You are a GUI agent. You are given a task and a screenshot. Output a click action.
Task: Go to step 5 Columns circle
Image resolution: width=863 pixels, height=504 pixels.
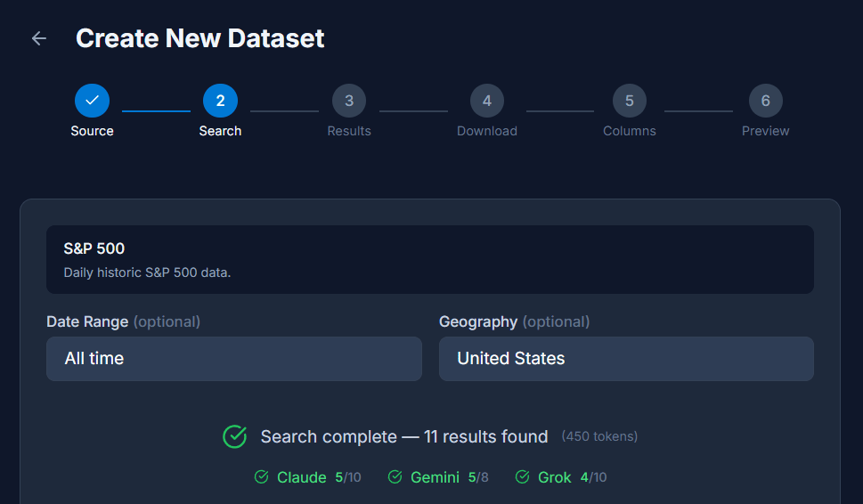click(630, 101)
